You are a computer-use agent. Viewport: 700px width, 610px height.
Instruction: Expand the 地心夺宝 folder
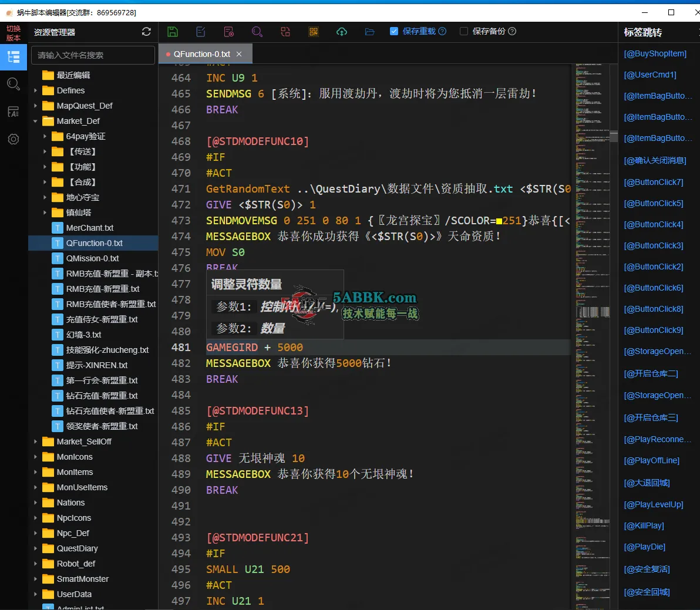tap(45, 197)
